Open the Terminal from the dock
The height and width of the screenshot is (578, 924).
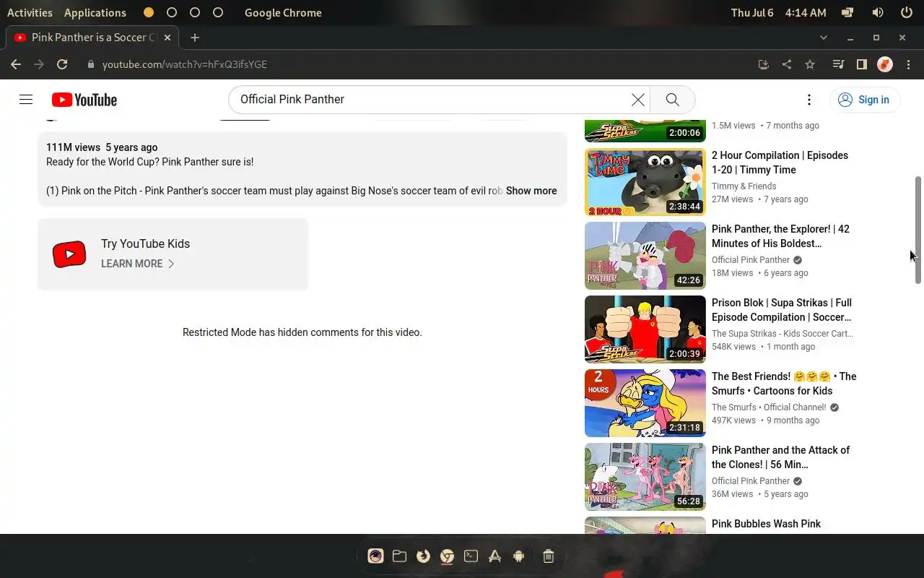coord(471,556)
